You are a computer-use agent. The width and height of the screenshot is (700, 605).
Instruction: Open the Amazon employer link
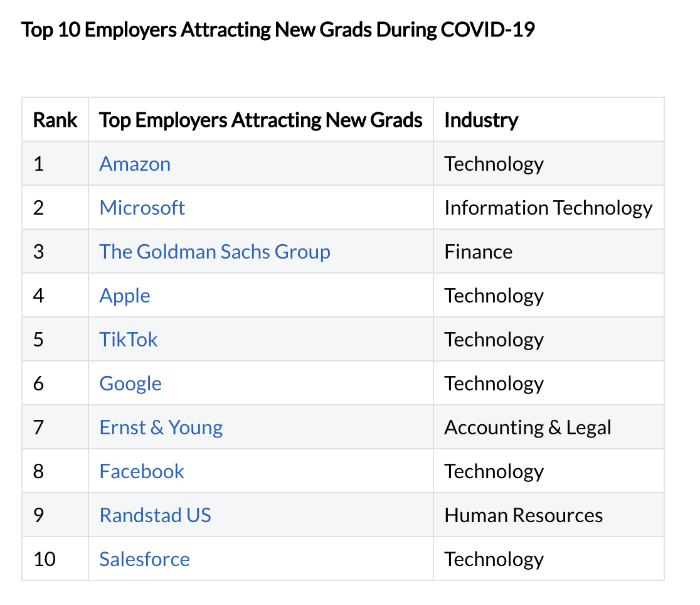coord(135,164)
